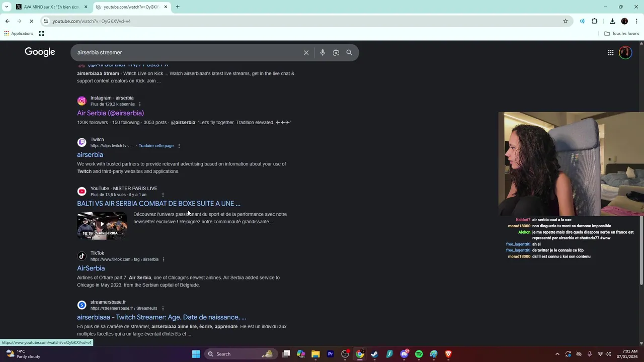Viewport: 644px width, 362px height.
Task: Open the Google account avatar menu
Action: (x=625, y=52)
